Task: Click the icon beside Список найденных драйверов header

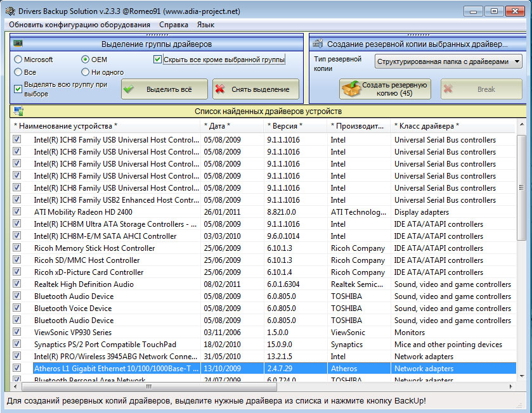Action: [18, 111]
